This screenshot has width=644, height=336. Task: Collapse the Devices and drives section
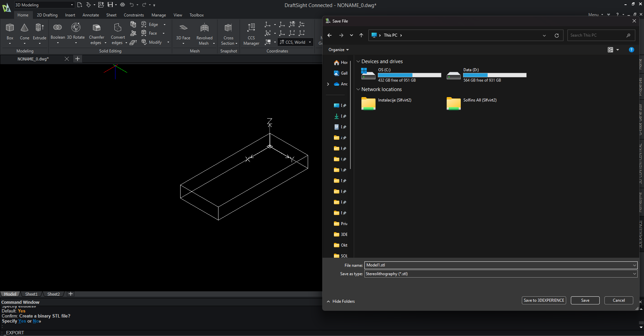tap(358, 61)
